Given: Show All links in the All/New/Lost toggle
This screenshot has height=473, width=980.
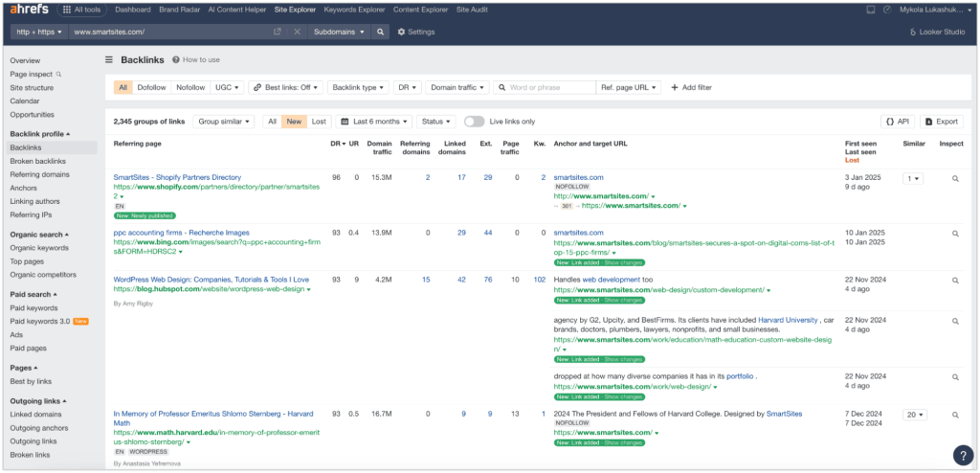Looking at the screenshot, I should click(272, 122).
